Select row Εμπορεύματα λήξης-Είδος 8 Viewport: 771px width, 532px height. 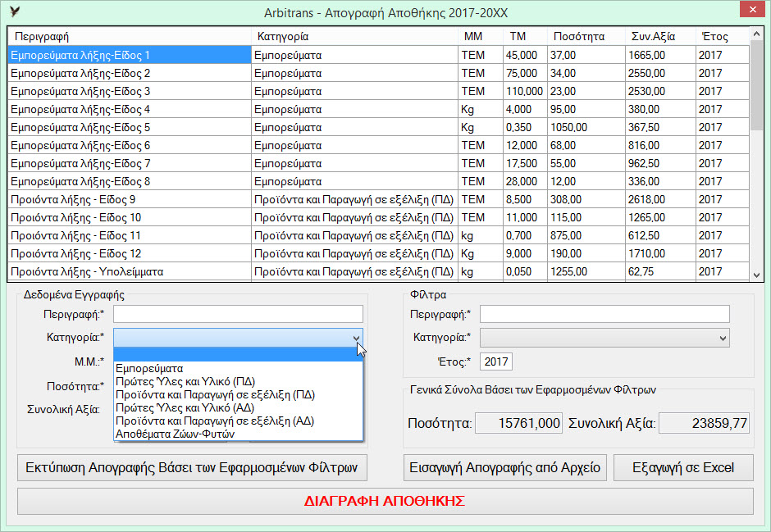coord(379,181)
